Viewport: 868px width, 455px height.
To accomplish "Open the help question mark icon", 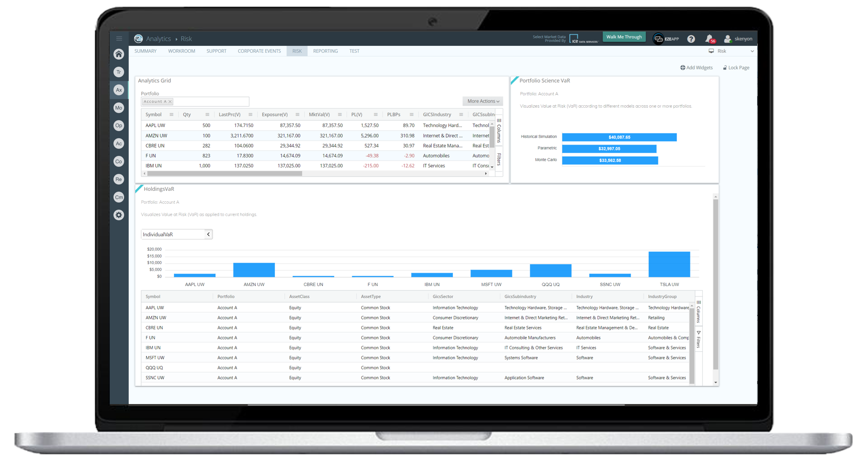I will [691, 39].
